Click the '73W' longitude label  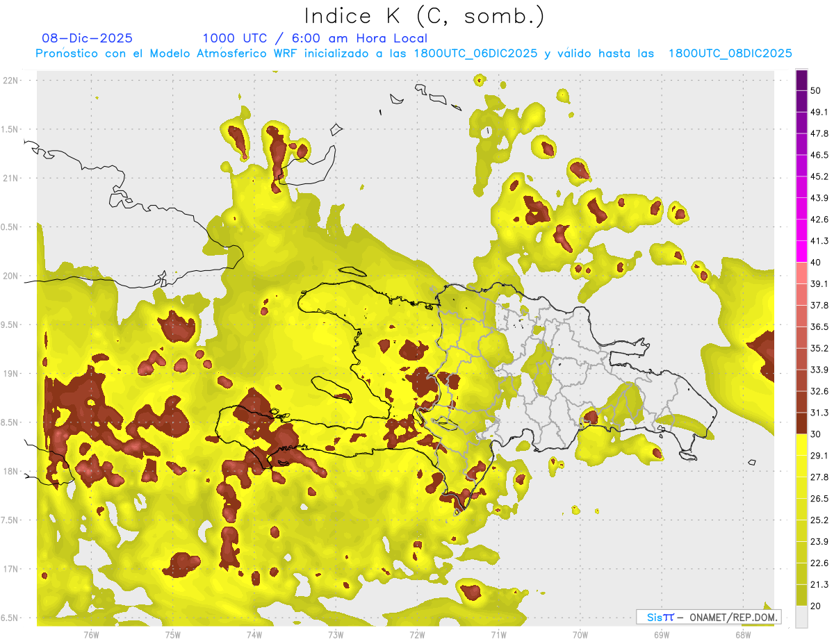click(x=336, y=635)
